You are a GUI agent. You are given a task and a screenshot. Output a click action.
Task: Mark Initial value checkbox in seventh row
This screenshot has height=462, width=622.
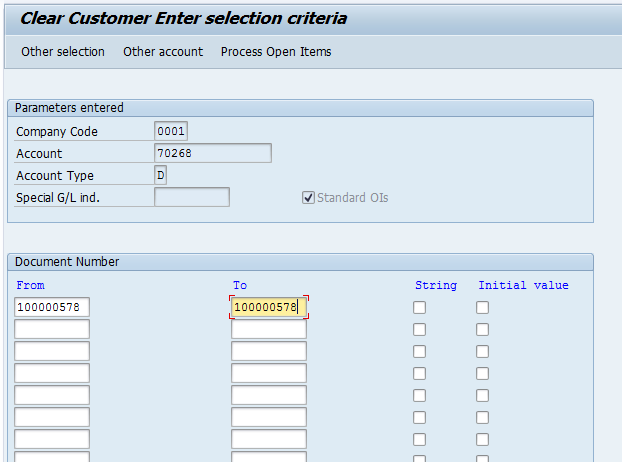(x=482, y=439)
